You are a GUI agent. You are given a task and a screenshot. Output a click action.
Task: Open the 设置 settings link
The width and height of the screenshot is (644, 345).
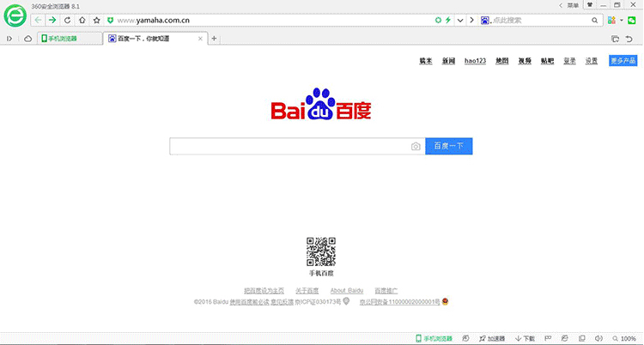592,61
